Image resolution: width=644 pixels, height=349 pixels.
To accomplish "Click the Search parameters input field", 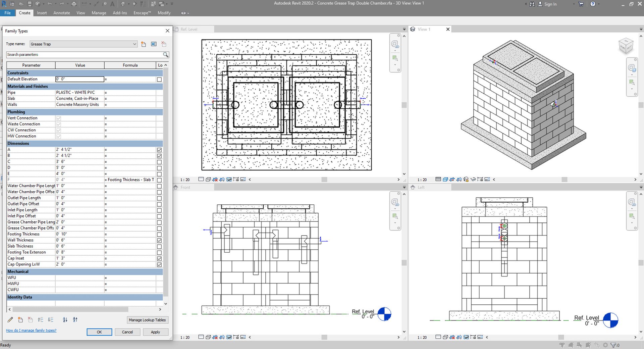I will pos(85,54).
